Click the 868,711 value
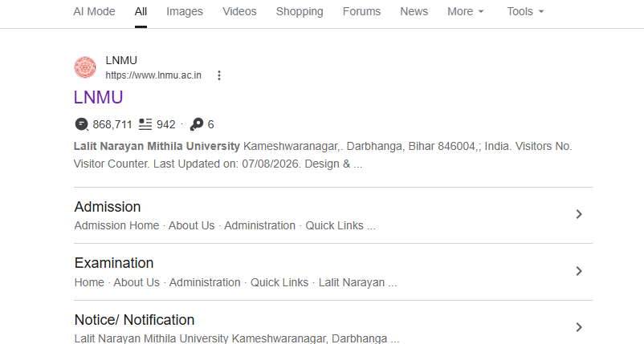This screenshot has height=344, width=644. click(x=112, y=124)
